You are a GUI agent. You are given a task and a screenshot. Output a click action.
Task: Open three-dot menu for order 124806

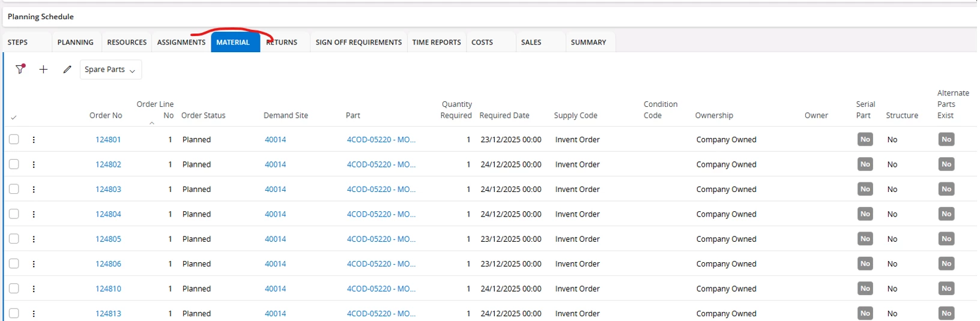pos(34,264)
